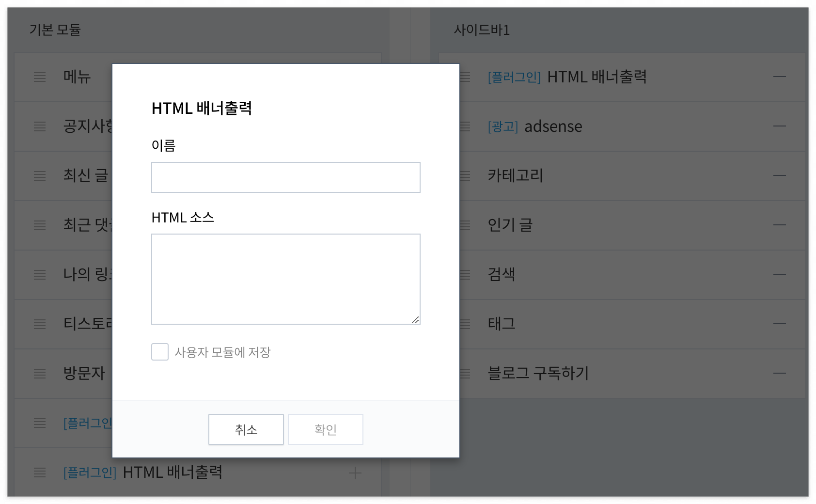Remove the 검색 module from 사이드바1

(780, 274)
